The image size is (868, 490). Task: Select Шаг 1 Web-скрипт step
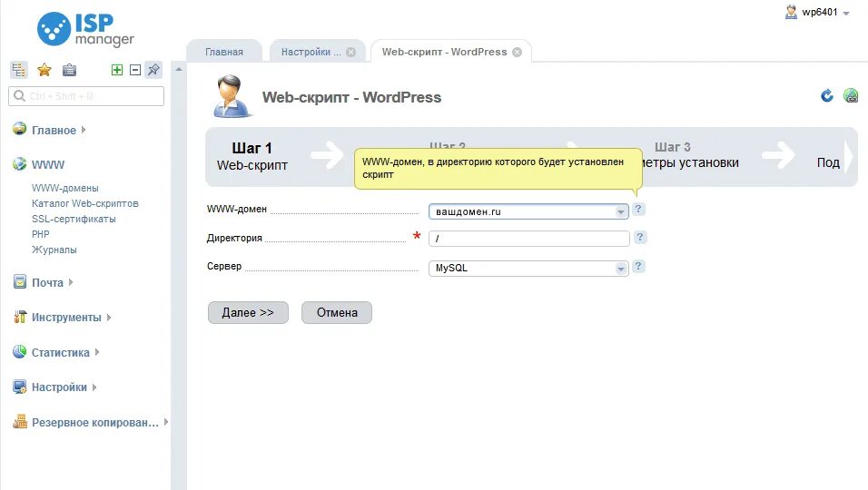252,156
